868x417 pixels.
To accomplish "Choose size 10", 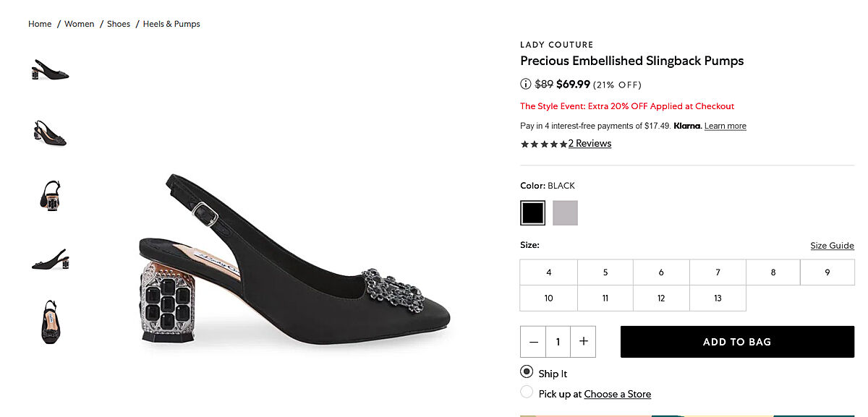I will coord(548,298).
